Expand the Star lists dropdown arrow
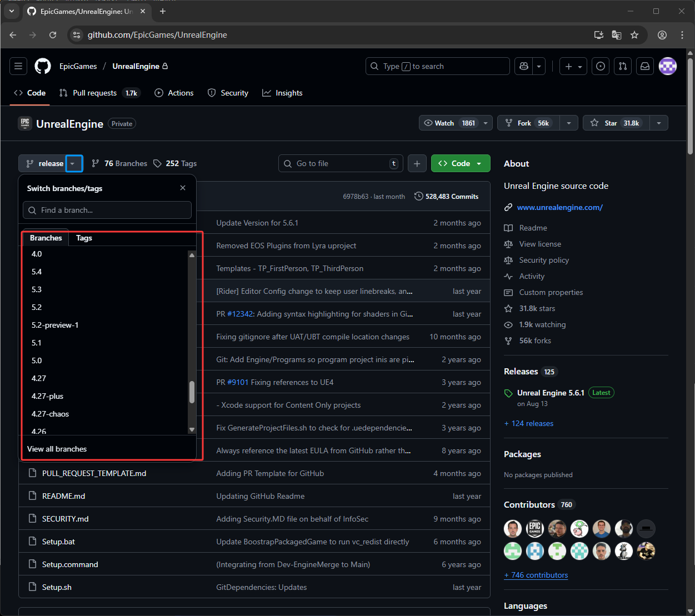This screenshot has width=695, height=616. (659, 123)
